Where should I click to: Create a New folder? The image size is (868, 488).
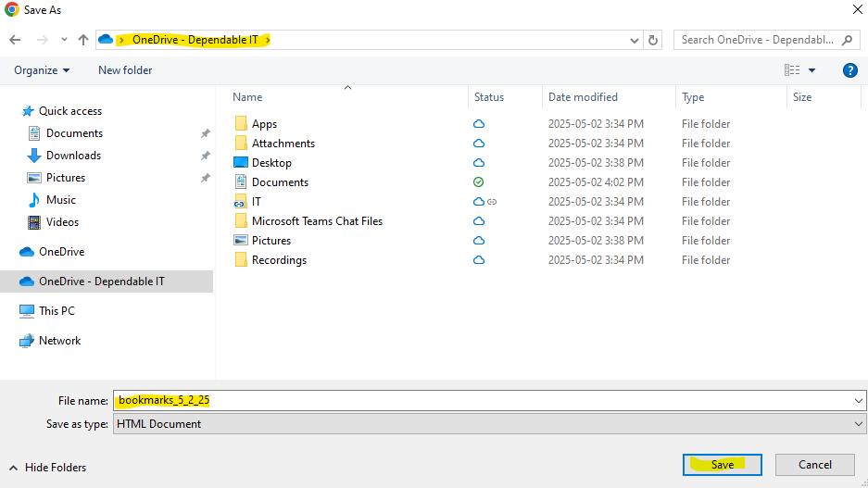click(x=125, y=70)
